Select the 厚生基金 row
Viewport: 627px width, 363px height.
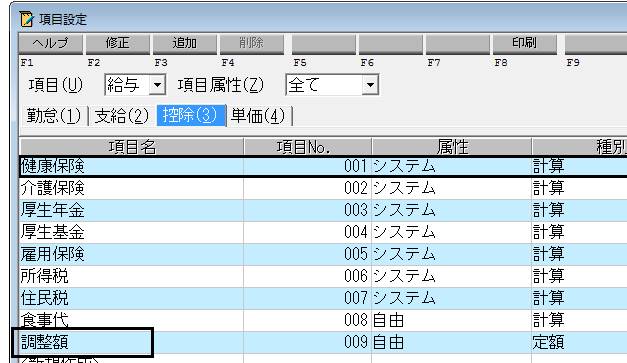pyautogui.click(x=323, y=232)
